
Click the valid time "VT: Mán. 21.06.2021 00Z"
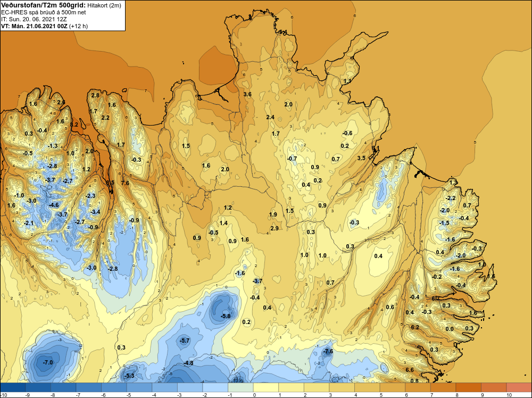(x=34, y=26)
